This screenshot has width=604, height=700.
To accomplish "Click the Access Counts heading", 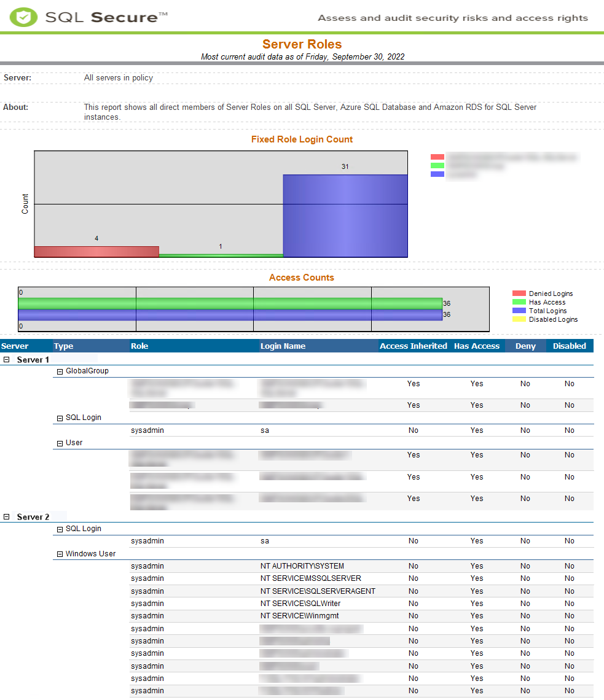I will point(302,277).
